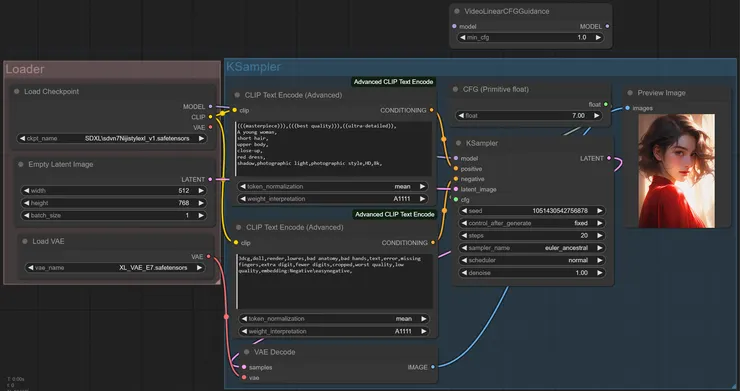Click the latent_image input socket on KSampler
This screenshot has height=391, width=740.
pyautogui.click(x=456, y=189)
